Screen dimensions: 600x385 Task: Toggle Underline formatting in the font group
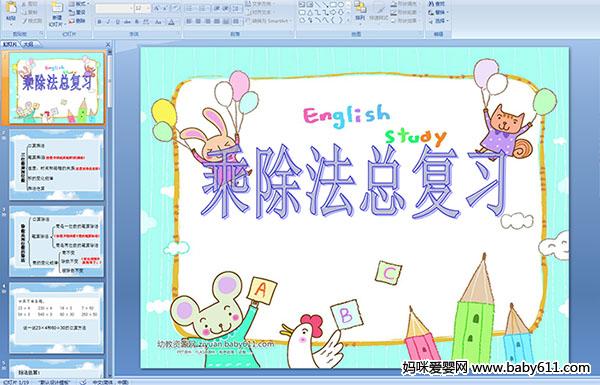[117, 22]
